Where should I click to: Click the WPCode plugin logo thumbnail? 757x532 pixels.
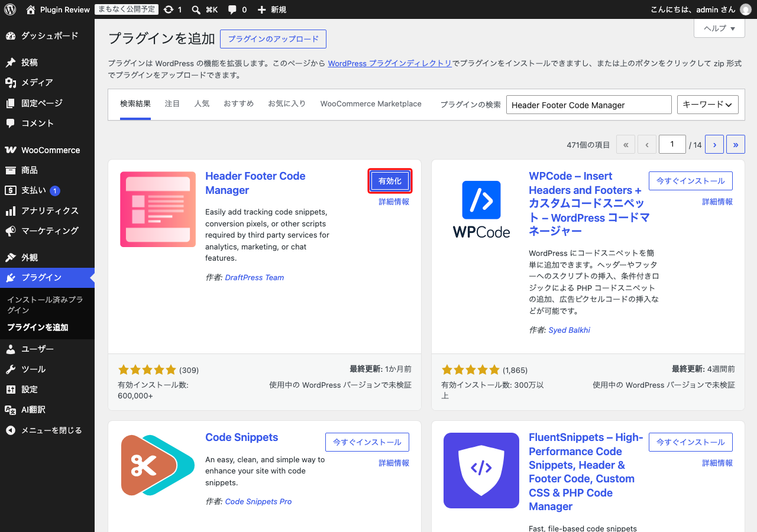481,209
